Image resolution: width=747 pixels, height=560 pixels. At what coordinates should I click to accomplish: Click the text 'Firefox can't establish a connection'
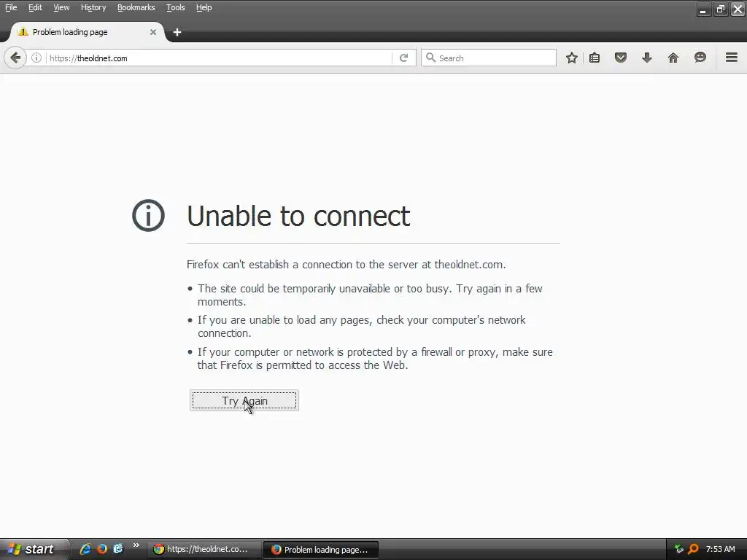point(347,264)
